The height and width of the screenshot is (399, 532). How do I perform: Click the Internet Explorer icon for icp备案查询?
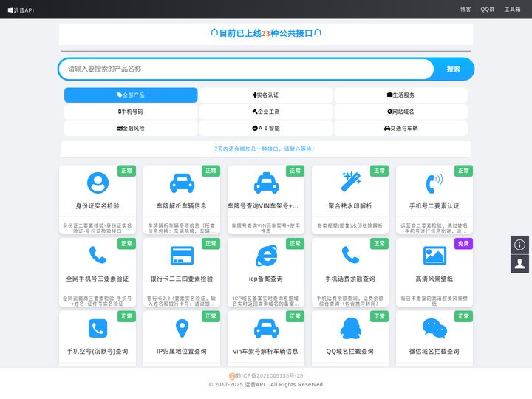266,256
